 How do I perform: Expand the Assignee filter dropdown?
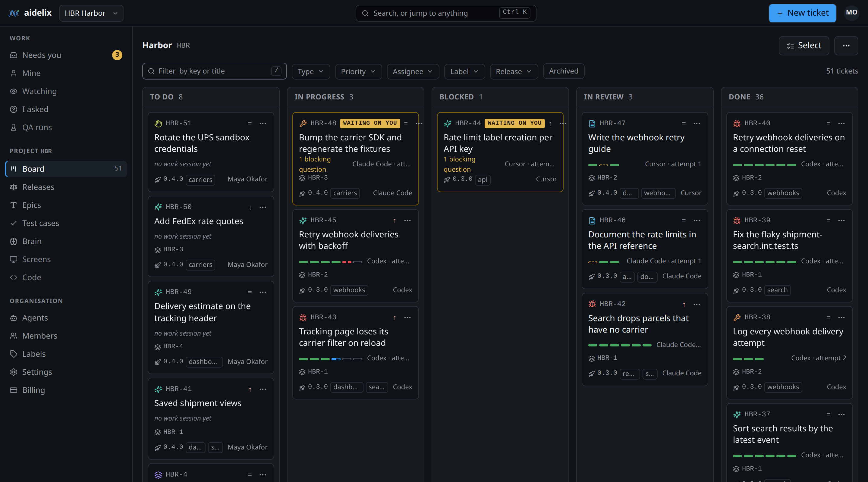(x=413, y=71)
